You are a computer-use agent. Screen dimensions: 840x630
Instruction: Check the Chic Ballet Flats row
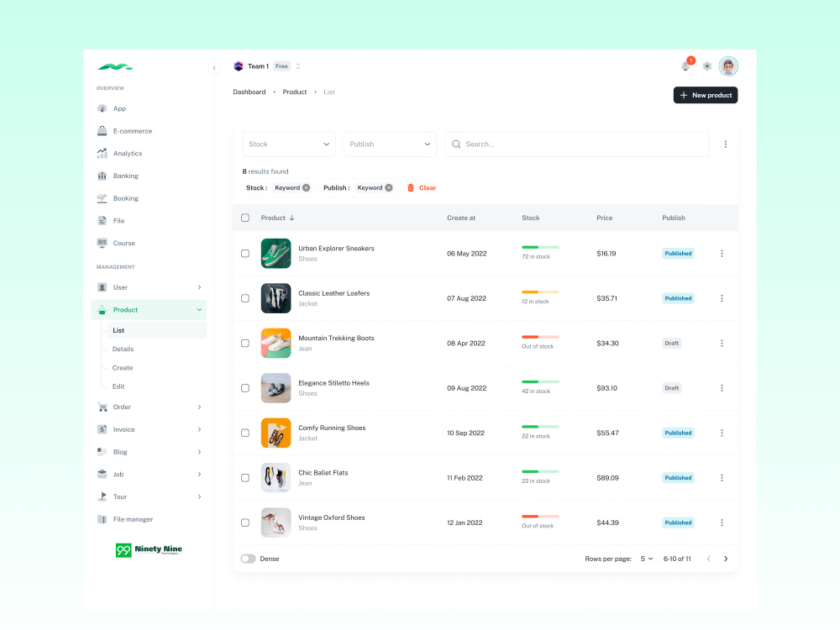click(245, 478)
